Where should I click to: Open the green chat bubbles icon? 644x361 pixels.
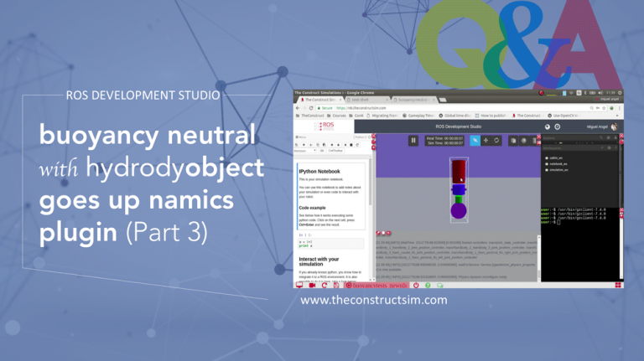pos(440,285)
